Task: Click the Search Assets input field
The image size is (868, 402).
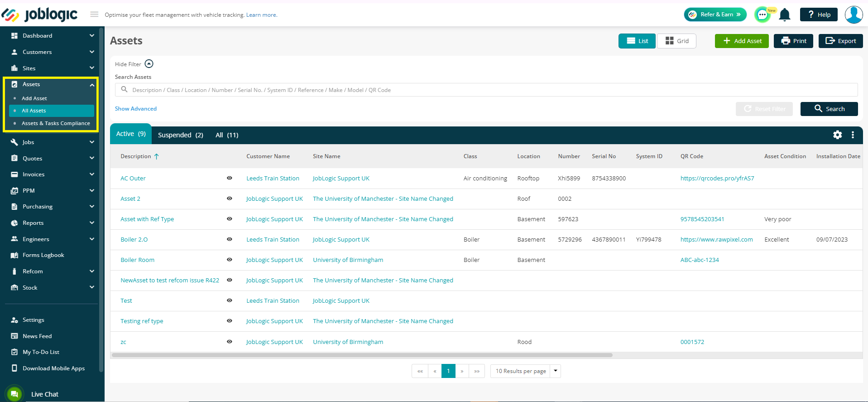Action: [x=486, y=90]
